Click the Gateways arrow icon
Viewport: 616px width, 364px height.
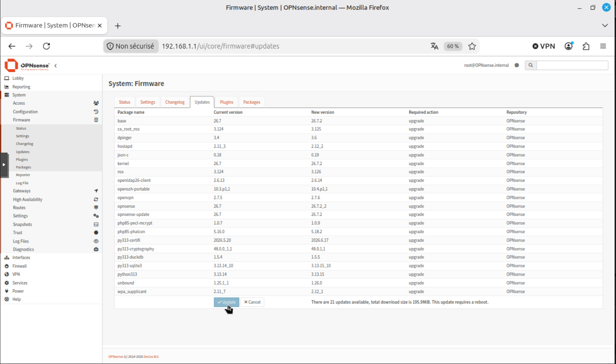[x=96, y=191]
